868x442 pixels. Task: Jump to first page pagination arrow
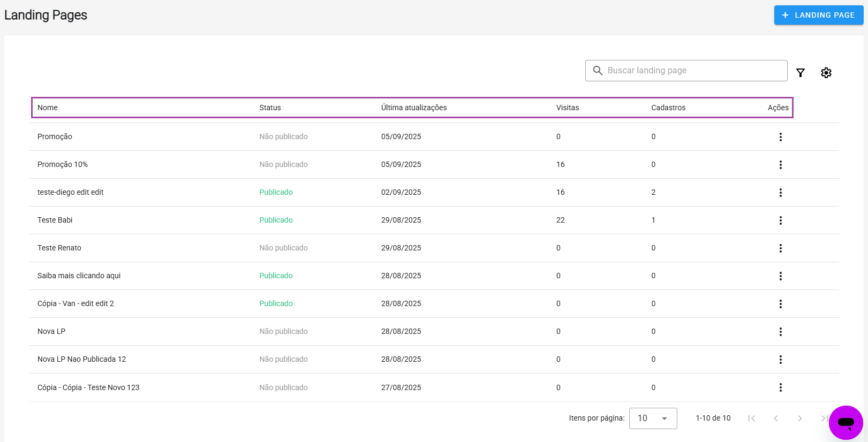click(751, 418)
